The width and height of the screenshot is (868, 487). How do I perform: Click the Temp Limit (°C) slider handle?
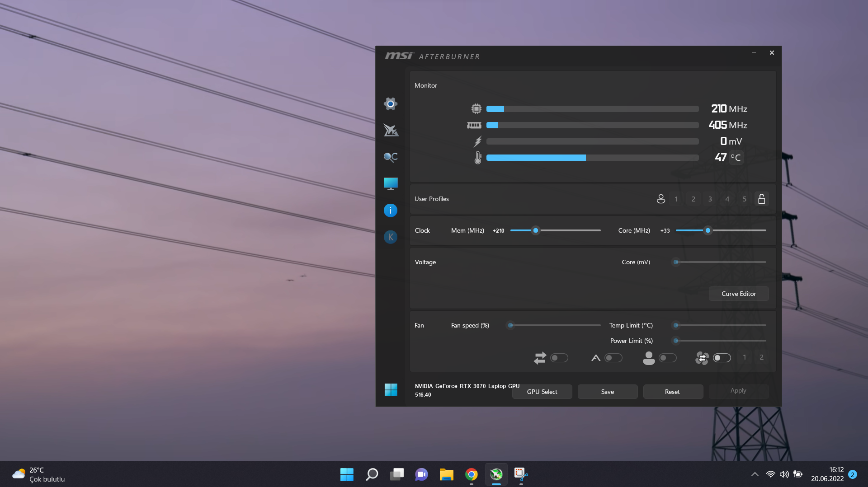pyautogui.click(x=676, y=325)
